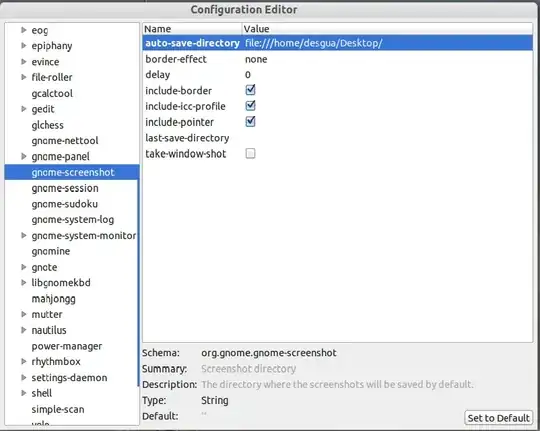Select the simple-scan schema
The image size is (540, 431).
(x=58, y=409)
